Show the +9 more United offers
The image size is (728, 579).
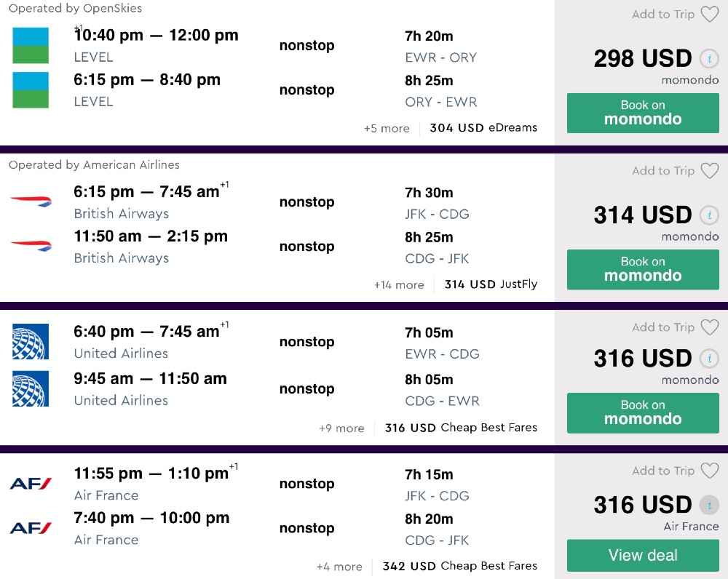coord(341,428)
